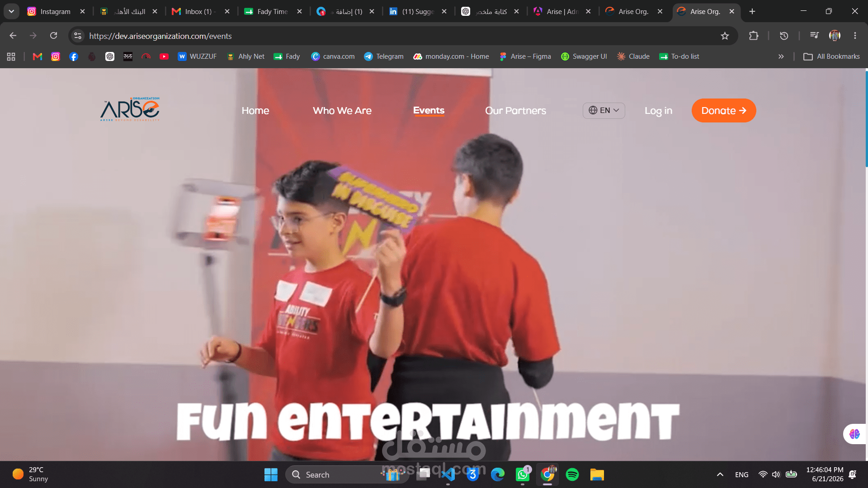This screenshot has height=488, width=868.
Task: Open the To-do list bookmark
Action: (679, 56)
